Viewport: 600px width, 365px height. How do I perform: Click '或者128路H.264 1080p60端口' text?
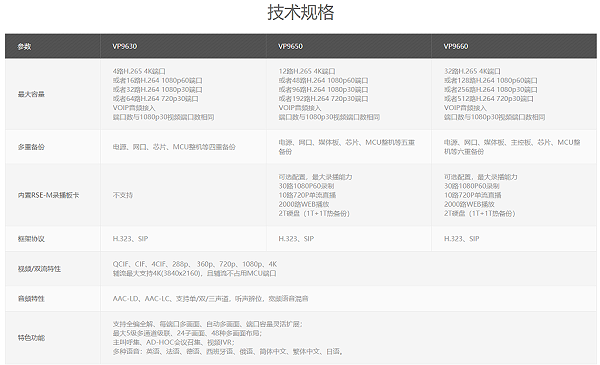pos(491,80)
